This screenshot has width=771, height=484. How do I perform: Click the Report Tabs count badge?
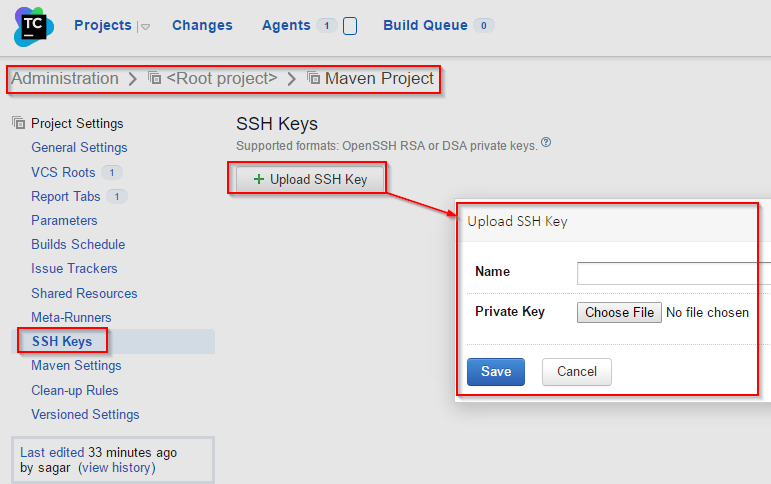point(117,197)
